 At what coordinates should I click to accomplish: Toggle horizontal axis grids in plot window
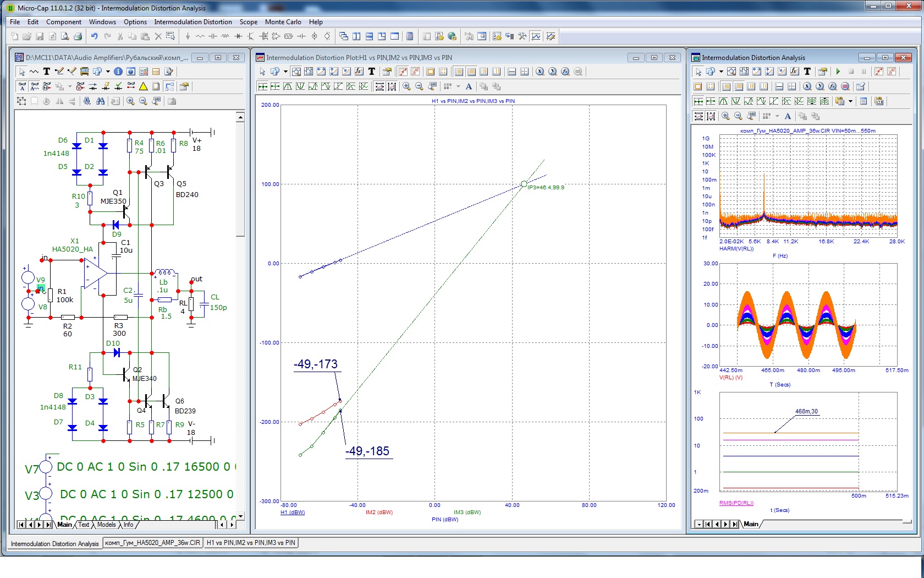(459, 72)
